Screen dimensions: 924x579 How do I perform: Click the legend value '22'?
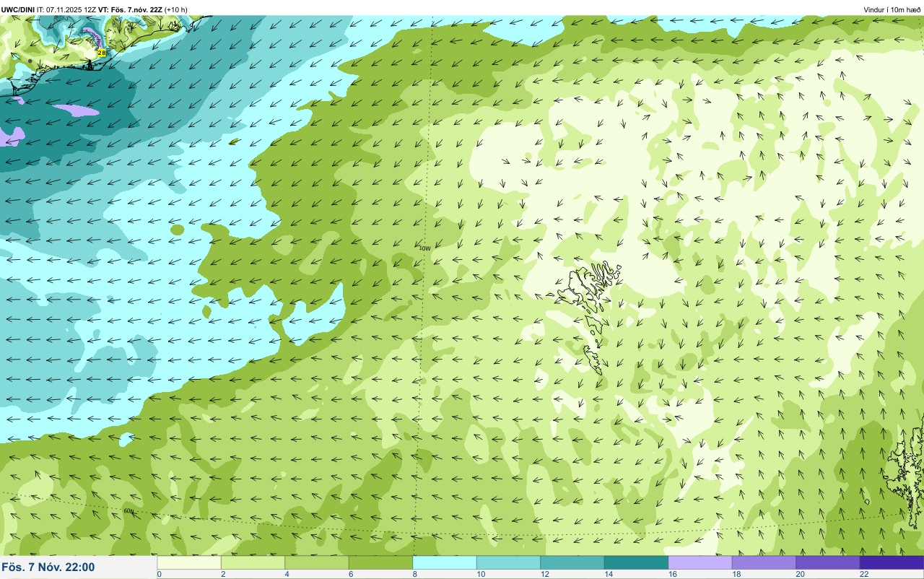[864, 574]
